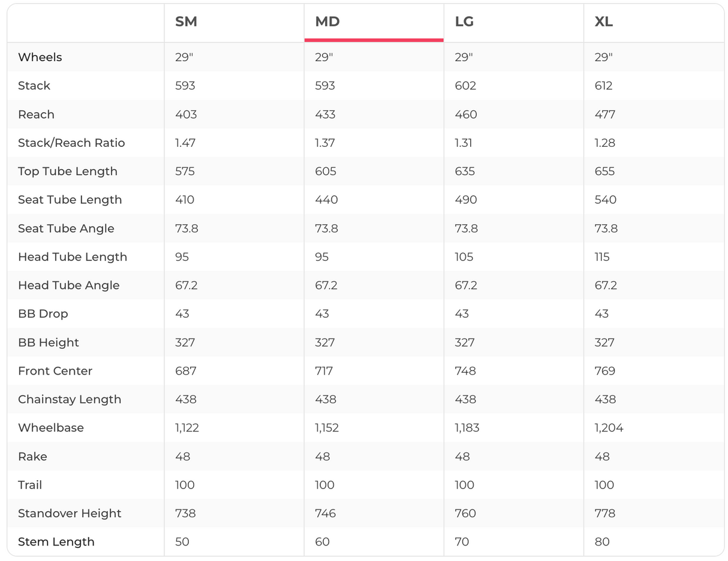Select the Chainstay Length row label
Viewport: 728px width, 561px height.
coord(70,400)
